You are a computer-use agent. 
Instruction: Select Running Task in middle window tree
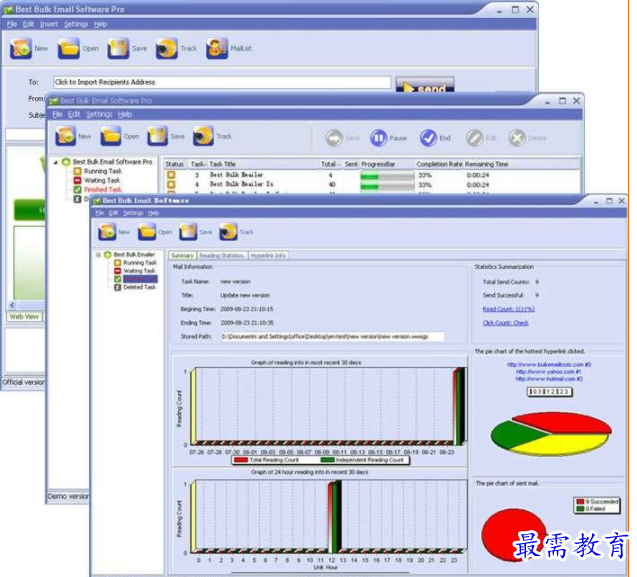point(103,171)
